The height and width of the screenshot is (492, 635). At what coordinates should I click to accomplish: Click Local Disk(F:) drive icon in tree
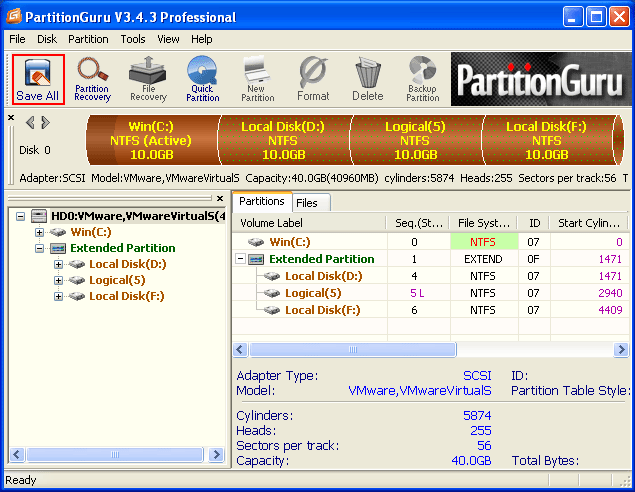pos(77,296)
